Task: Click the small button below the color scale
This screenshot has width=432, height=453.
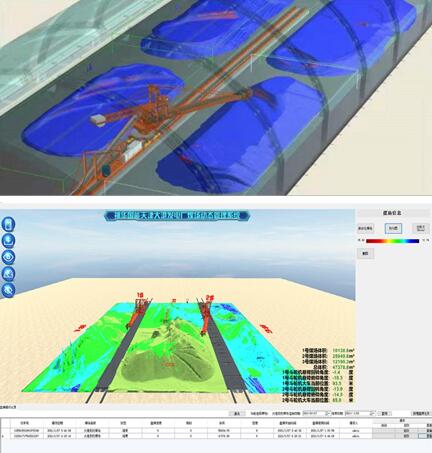Action: (x=365, y=254)
